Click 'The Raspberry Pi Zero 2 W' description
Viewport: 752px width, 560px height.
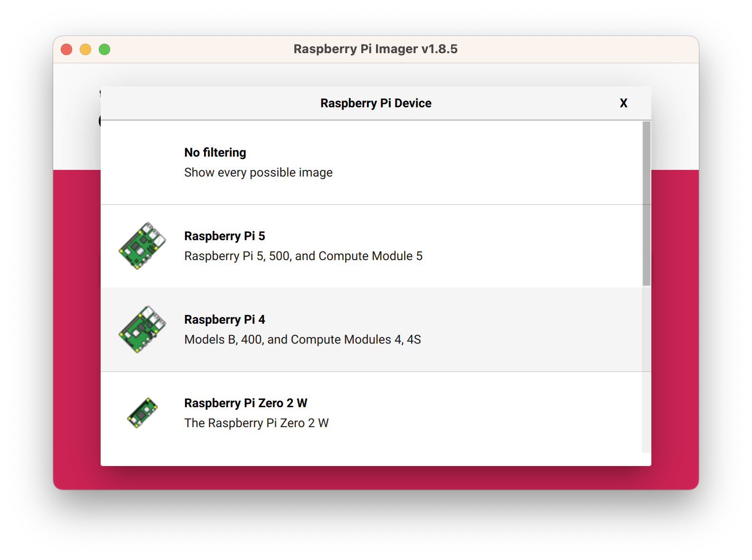click(256, 423)
